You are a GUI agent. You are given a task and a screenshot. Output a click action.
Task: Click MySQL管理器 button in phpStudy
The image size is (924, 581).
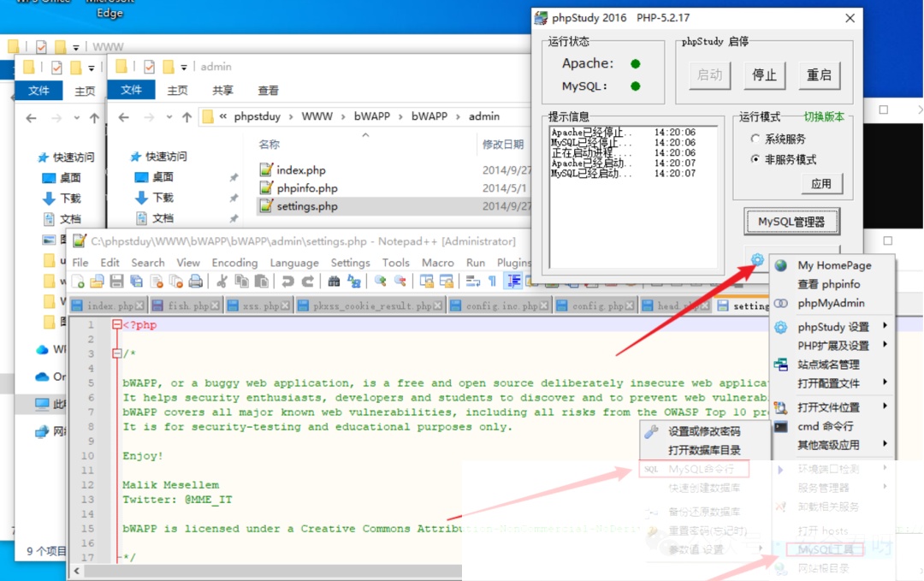pos(791,222)
